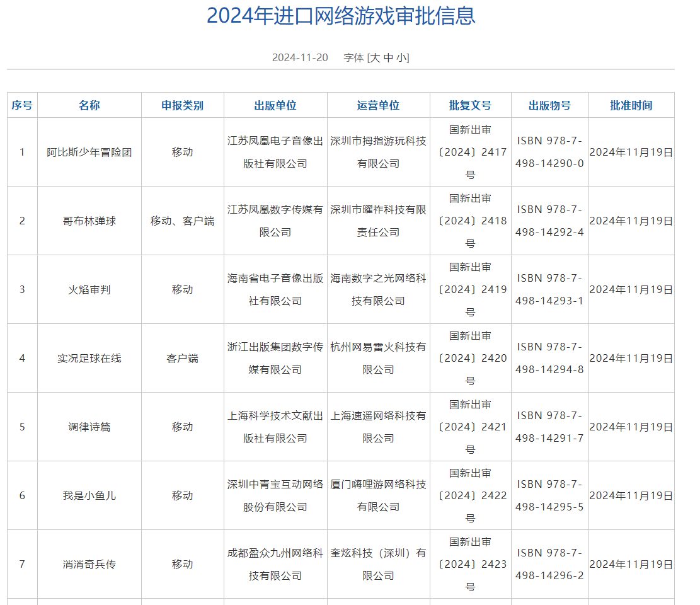
Task: Click the publish date 2024-11-20
Action: tap(300, 57)
